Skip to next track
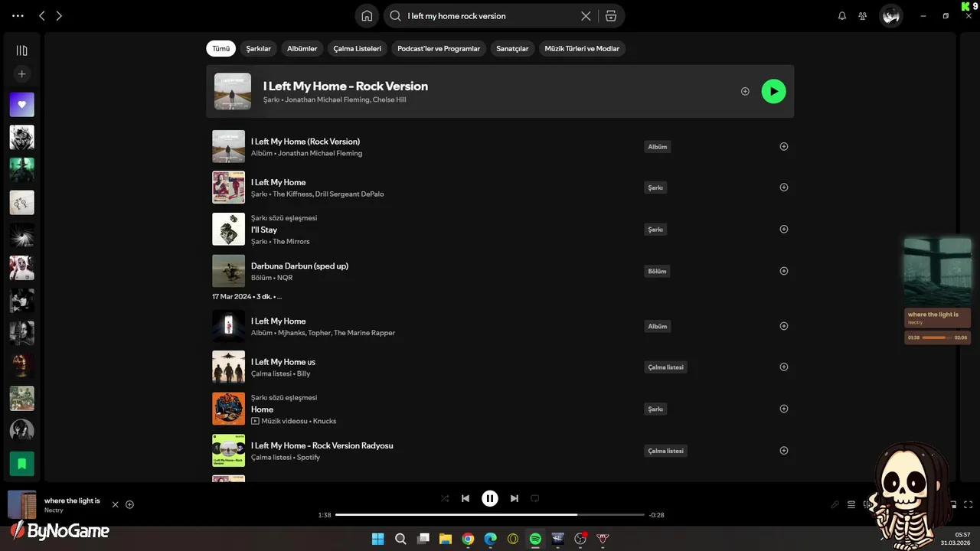Image resolution: width=980 pixels, height=551 pixels. point(514,498)
